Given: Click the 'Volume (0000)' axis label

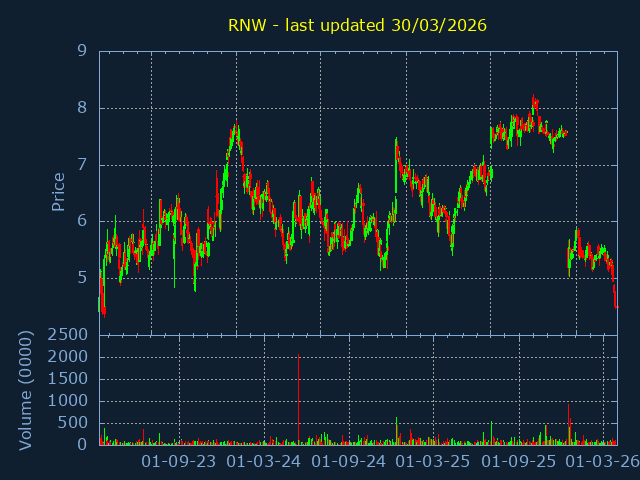Looking at the screenshot, I should tap(25, 390).
